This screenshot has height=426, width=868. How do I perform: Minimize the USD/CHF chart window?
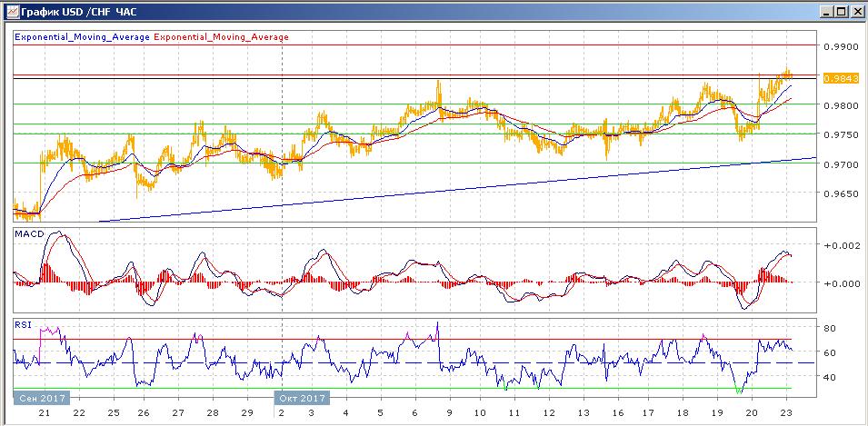[x=824, y=11]
